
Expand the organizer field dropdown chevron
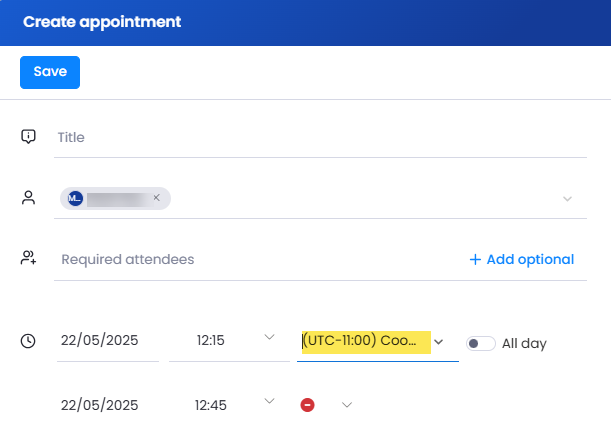567,199
